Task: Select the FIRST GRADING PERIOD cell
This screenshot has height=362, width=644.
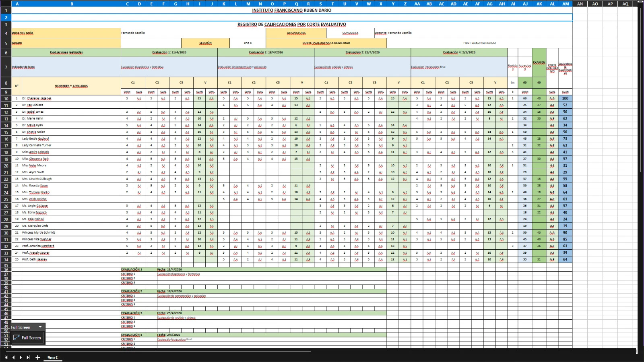Action: click(x=479, y=43)
